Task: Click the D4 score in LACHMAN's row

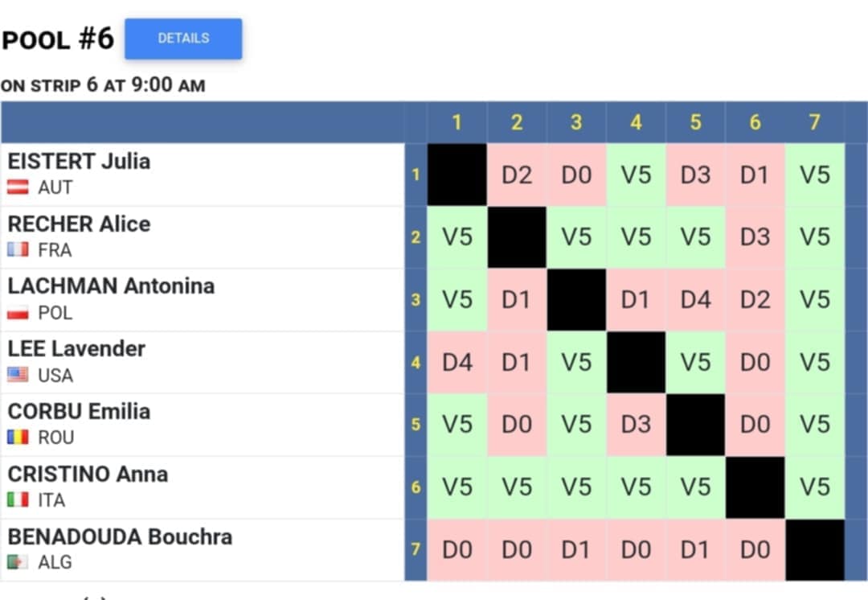Action: (x=695, y=300)
